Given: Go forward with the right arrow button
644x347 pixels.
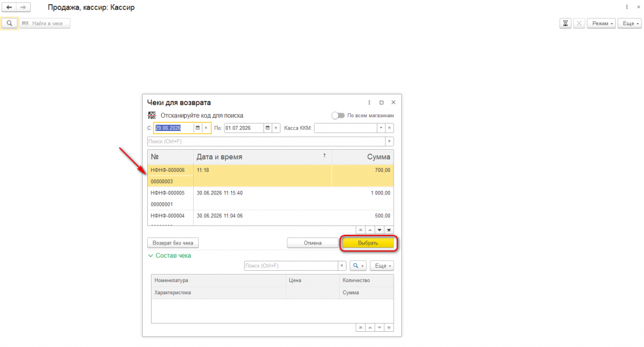Looking at the screenshot, I should coord(23,8).
